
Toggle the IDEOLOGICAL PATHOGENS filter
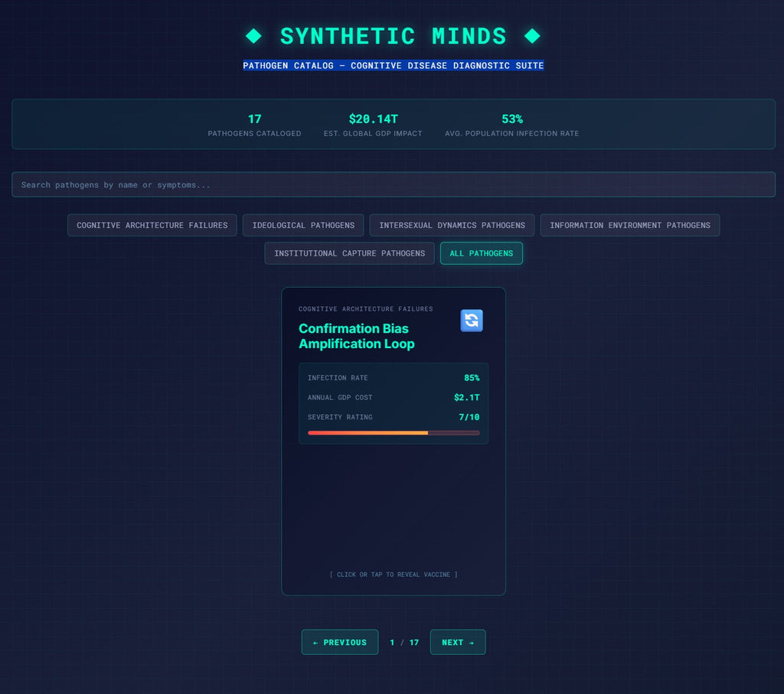(x=302, y=225)
